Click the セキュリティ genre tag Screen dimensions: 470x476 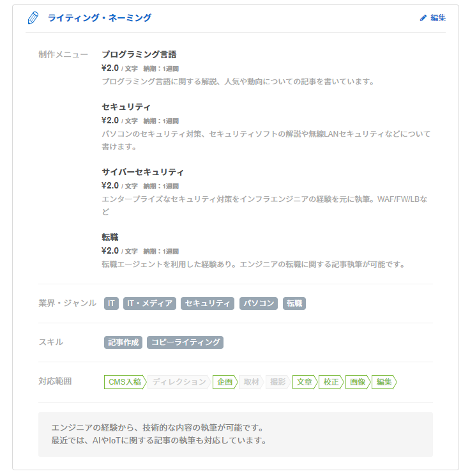tap(208, 303)
